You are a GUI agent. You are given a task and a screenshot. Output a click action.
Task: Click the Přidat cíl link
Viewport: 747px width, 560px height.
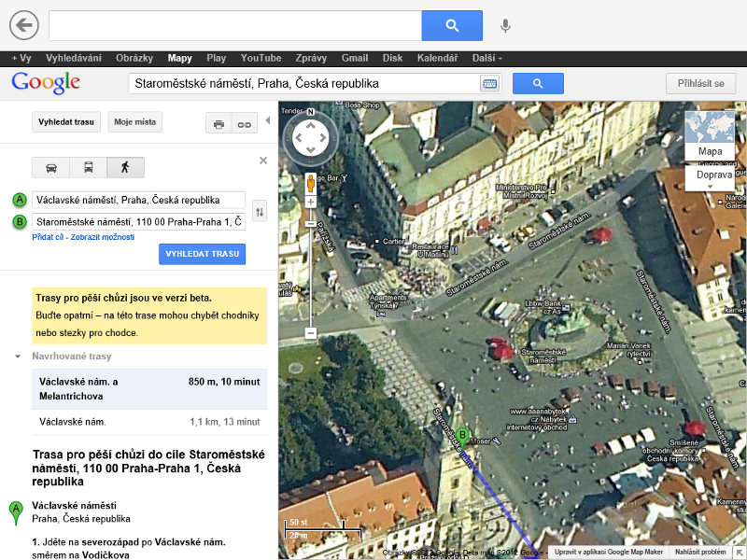(x=49, y=237)
